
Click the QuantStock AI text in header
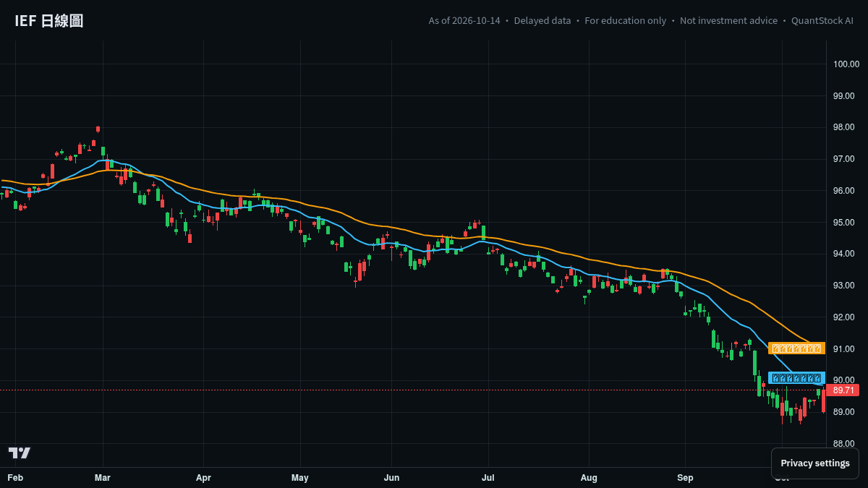click(822, 21)
